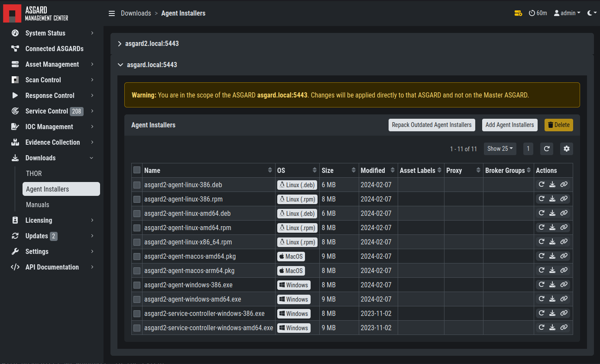Viewport: 600px width, 364px height.
Task: Open table column settings gear
Action: 567,149
